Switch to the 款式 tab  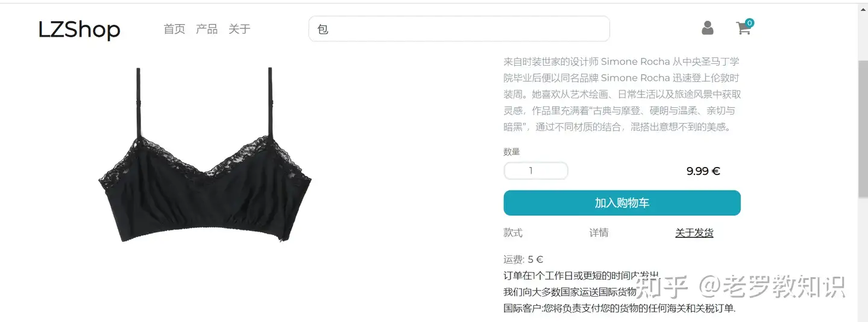[x=513, y=233]
